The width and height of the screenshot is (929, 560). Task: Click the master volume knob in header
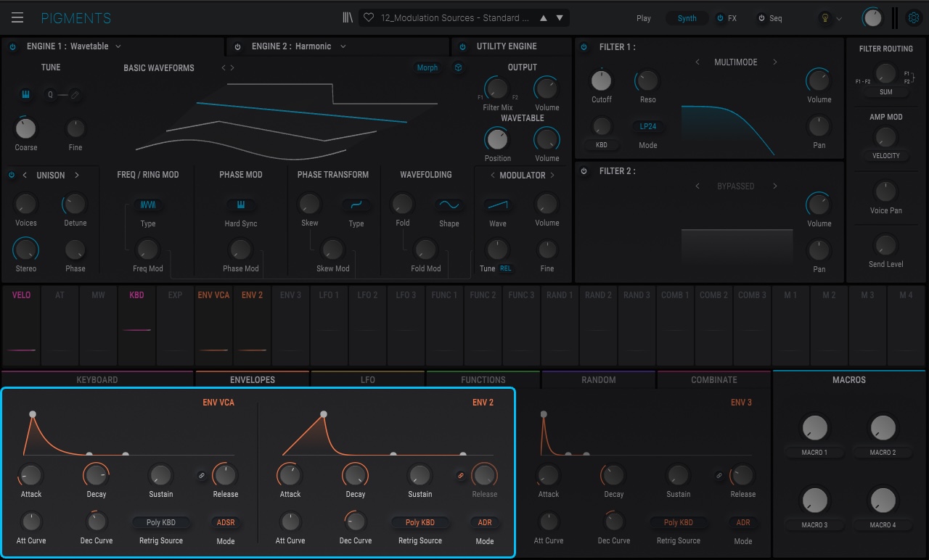tap(873, 18)
